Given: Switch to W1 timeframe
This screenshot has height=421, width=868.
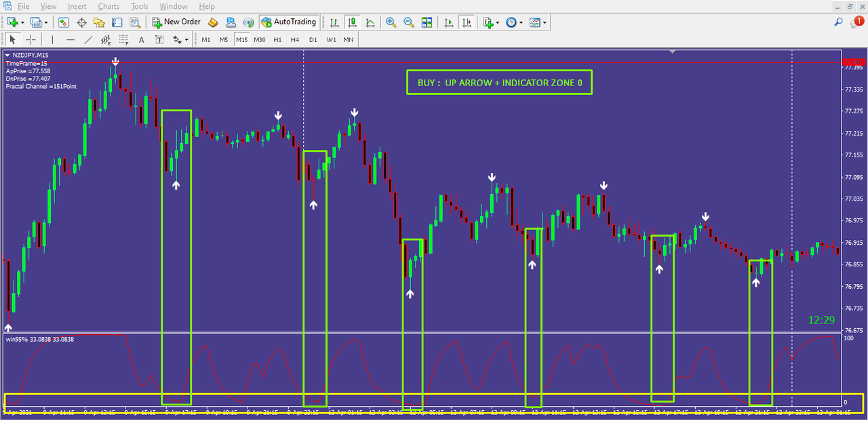Looking at the screenshot, I should coord(331,39).
